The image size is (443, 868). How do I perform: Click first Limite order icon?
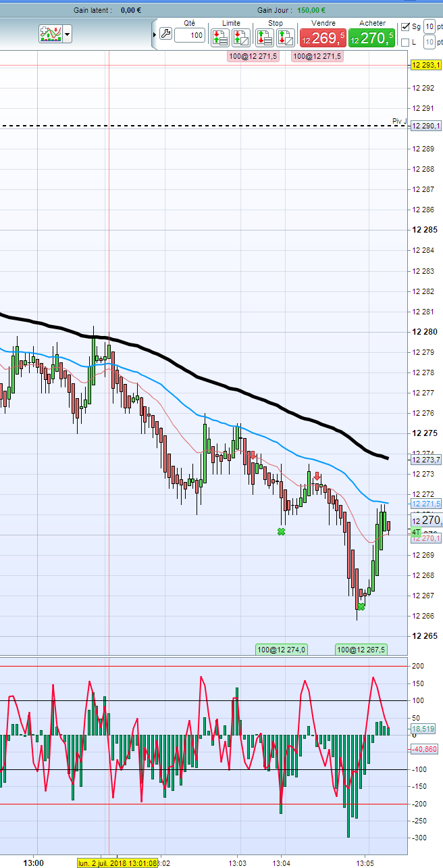click(x=219, y=37)
